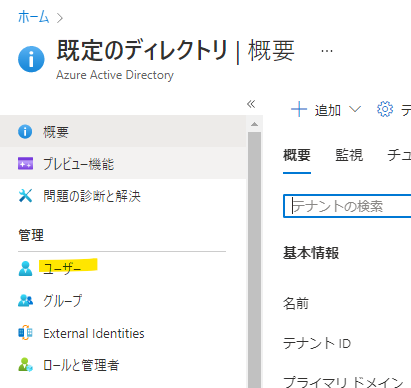The image size is (411, 388).
Task: Click the グループ people icon
Action: coord(25,300)
